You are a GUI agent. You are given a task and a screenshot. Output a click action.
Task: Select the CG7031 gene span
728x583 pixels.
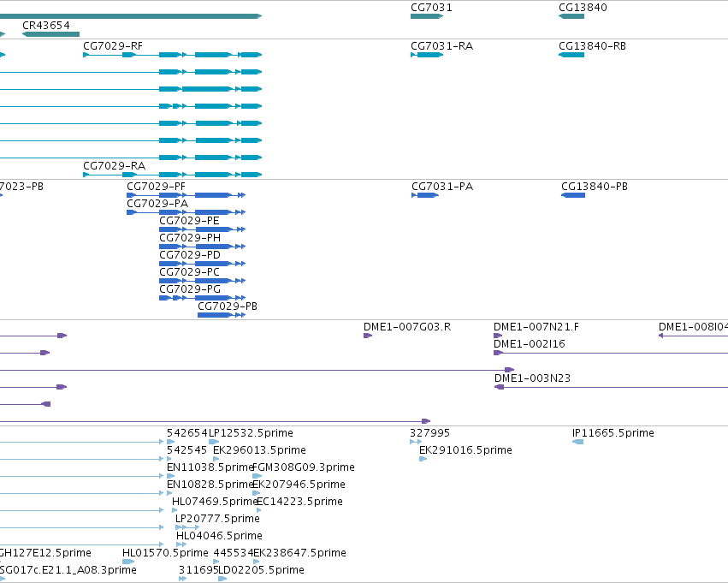[x=427, y=16]
